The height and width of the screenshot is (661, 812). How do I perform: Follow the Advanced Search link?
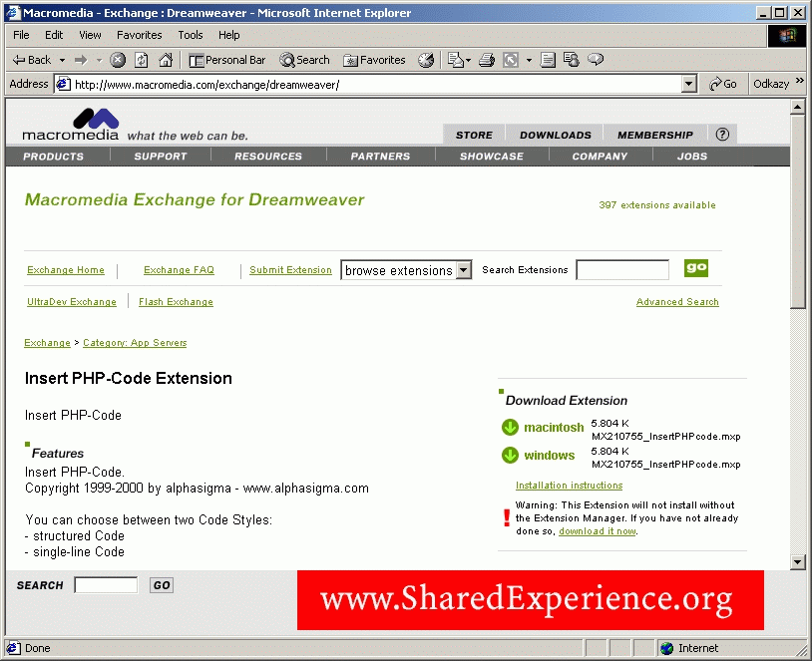pos(677,302)
